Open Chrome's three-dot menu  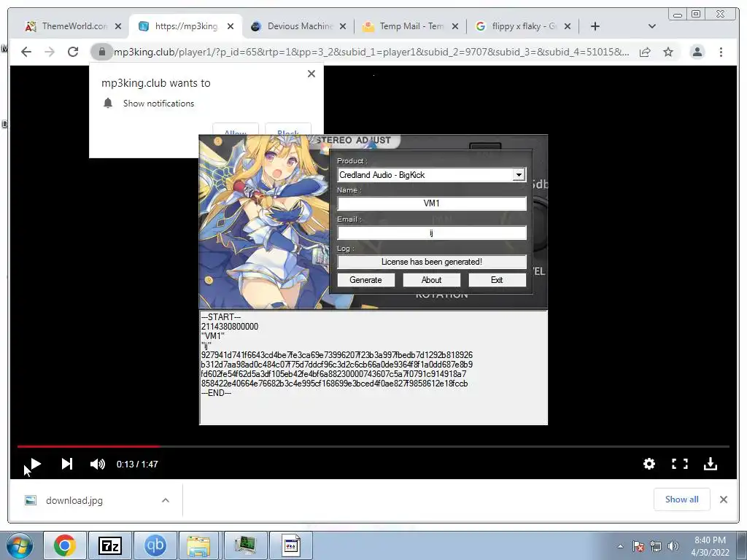click(x=721, y=52)
